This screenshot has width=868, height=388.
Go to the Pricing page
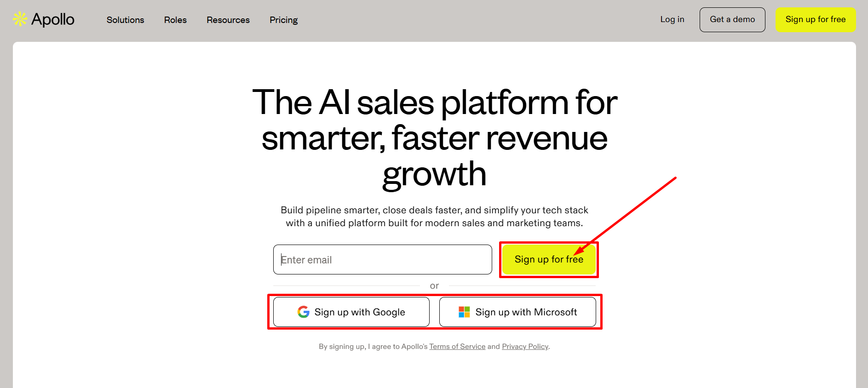pyautogui.click(x=283, y=20)
